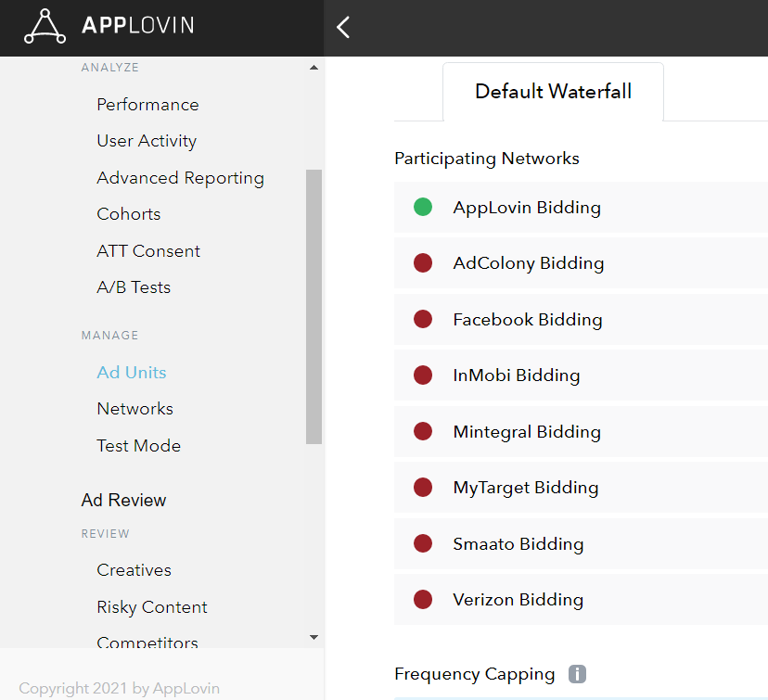This screenshot has width=768, height=700.
Task: Open the Performance report link
Action: tap(147, 105)
